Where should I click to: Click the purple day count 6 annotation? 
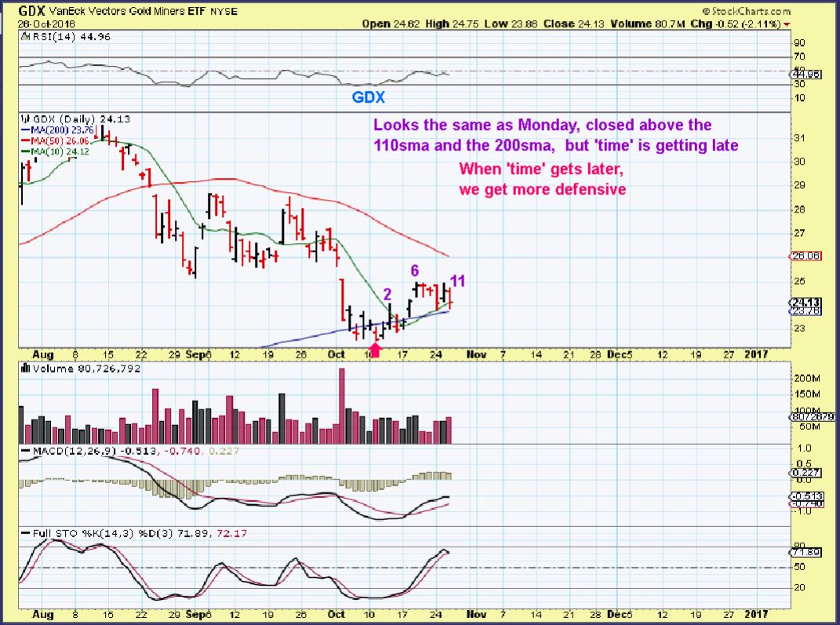tap(415, 271)
